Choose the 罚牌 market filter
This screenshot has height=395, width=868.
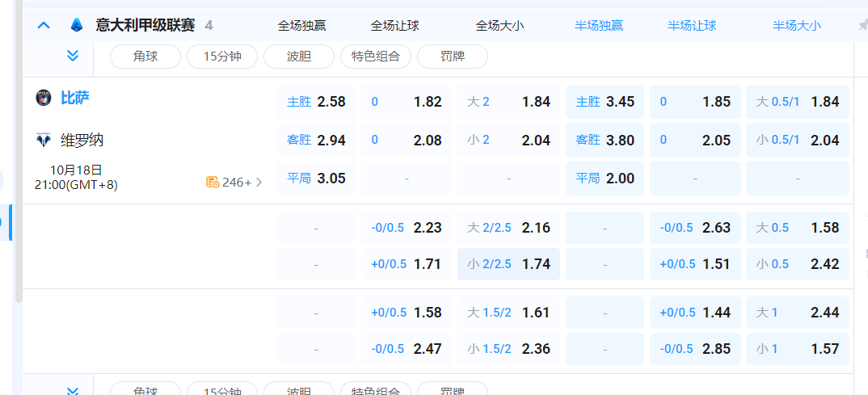[453, 57]
